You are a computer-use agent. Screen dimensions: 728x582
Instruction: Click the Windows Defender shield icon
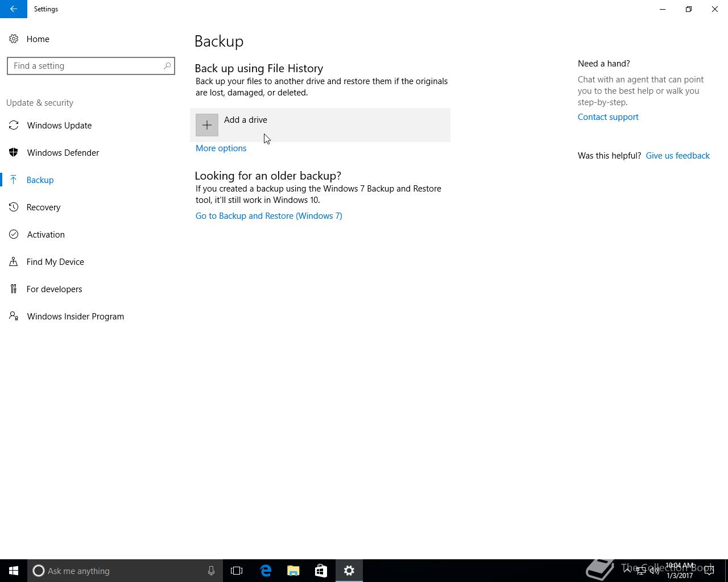pos(14,153)
